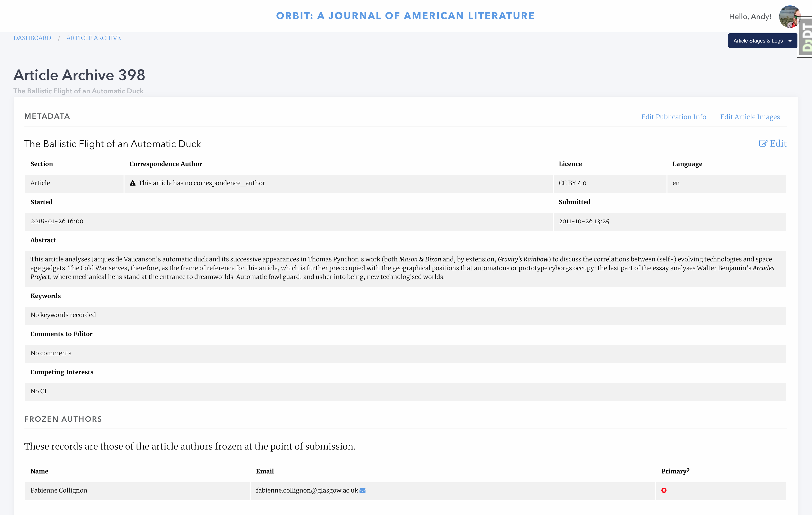Open the Article Archive breadcrumb link

94,38
